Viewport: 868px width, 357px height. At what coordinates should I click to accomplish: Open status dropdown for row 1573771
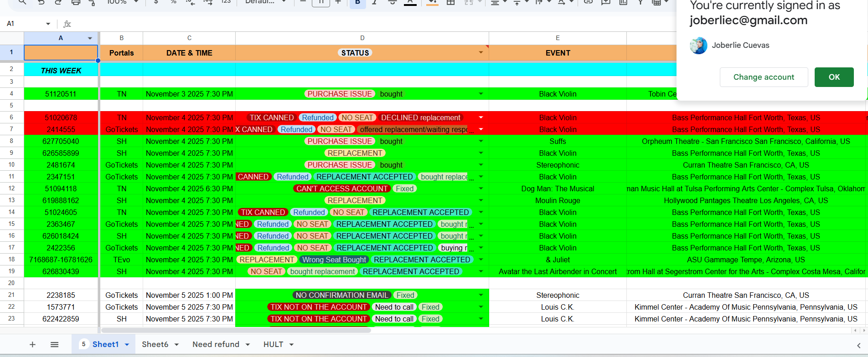click(x=481, y=307)
